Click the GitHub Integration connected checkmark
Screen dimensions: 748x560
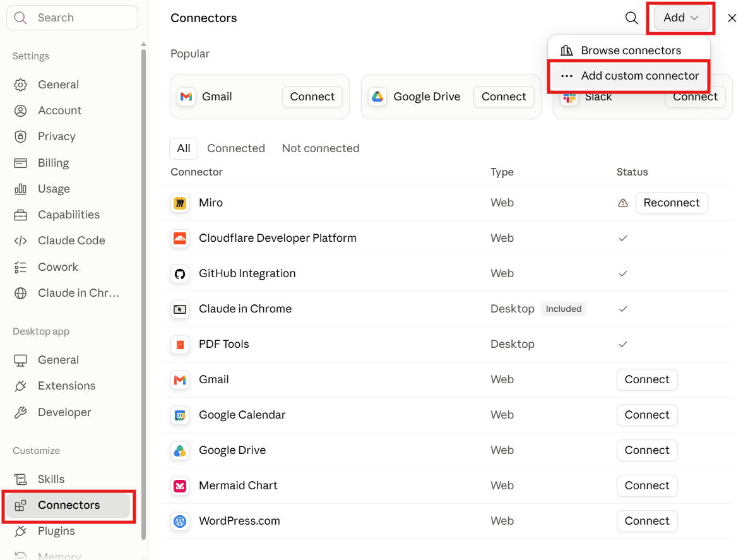(622, 274)
